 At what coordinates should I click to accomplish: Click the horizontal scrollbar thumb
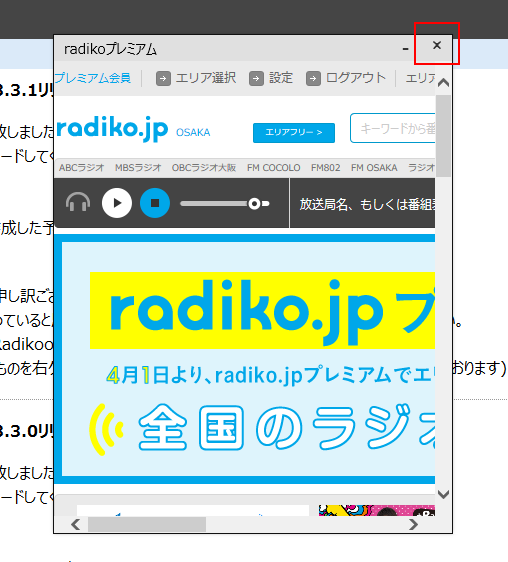tap(147, 524)
